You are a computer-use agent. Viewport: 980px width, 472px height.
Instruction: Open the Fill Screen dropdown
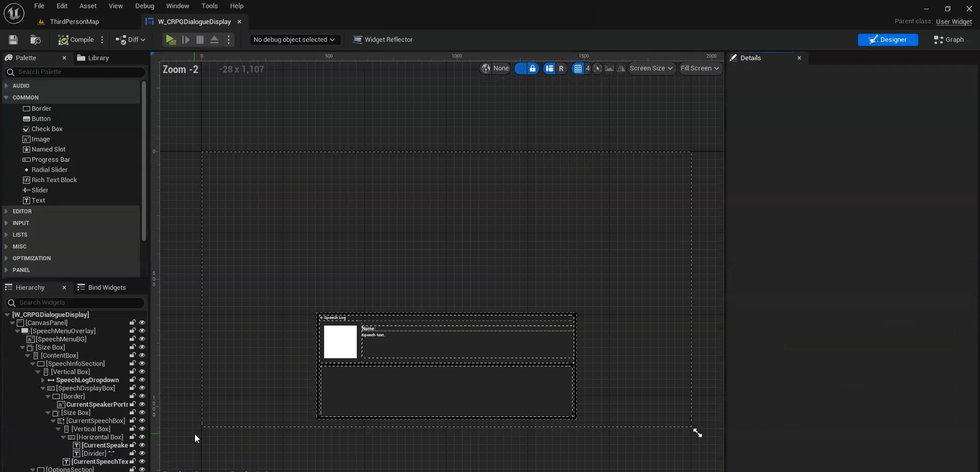(x=700, y=68)
